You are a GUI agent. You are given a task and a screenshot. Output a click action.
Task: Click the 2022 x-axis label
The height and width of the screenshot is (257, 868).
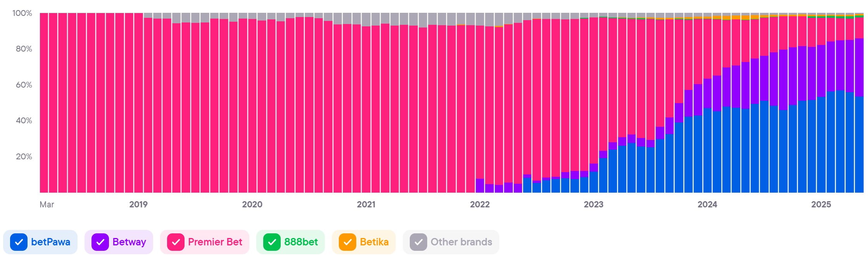pos(480,205)
